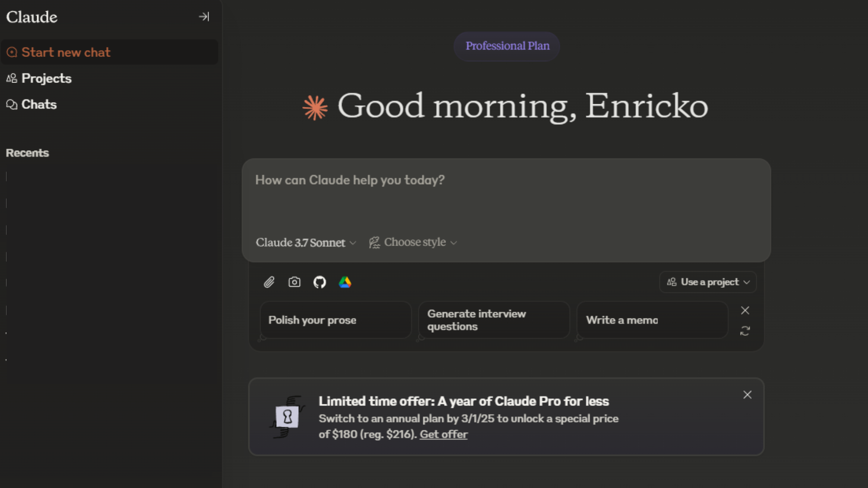This screenshot has height=488, width=868.
Task: Open the Chats history page
Action: click(x=39, y=104)
